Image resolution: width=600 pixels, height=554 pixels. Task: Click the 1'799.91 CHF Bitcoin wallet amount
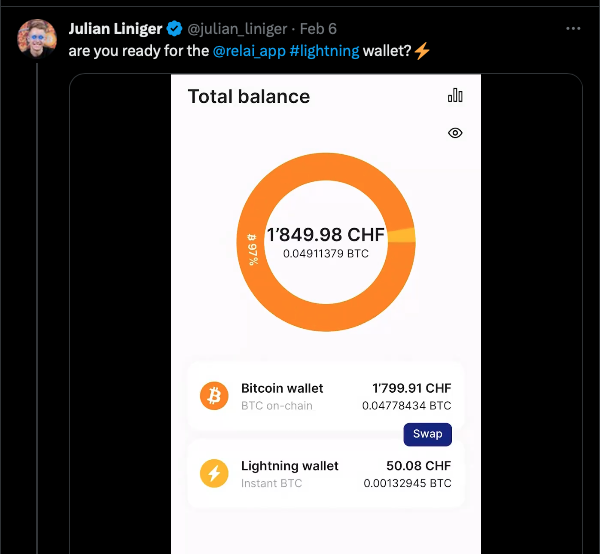pos(411,388)
